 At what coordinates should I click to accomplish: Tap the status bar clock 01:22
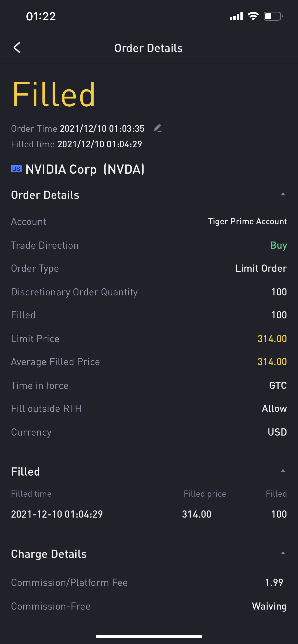tap(41, 17)
